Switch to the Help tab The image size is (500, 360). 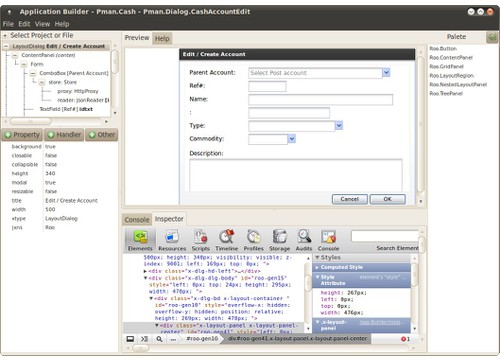[162, 38]
